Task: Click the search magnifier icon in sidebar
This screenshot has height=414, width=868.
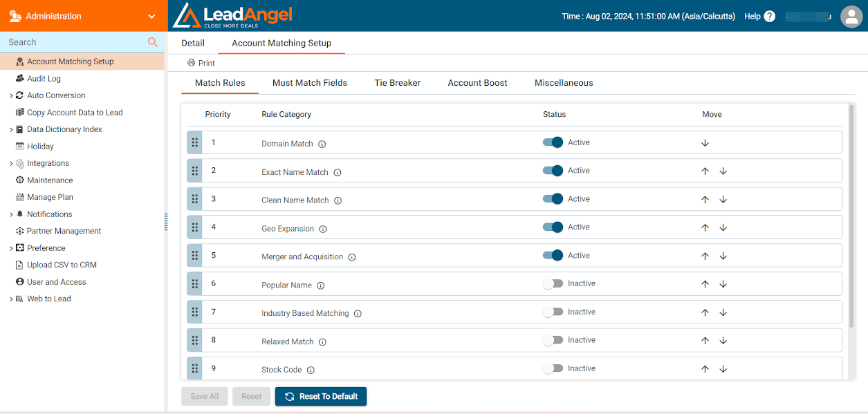Action: click(x=153, y=42)
